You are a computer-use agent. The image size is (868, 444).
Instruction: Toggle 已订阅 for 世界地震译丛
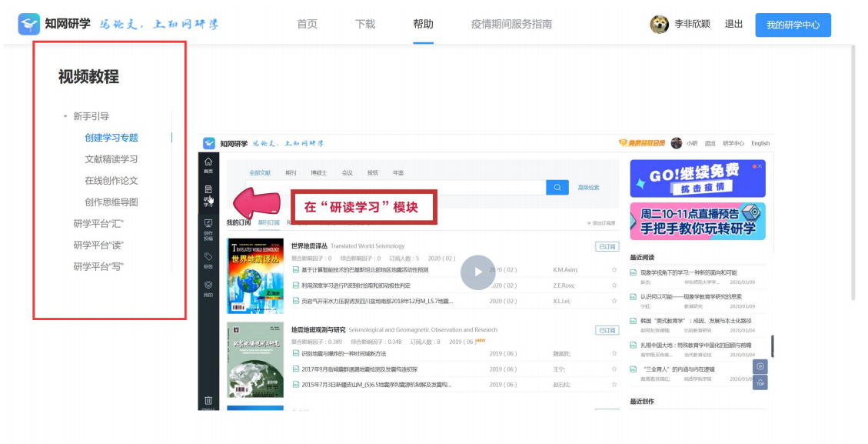[607, 246]
